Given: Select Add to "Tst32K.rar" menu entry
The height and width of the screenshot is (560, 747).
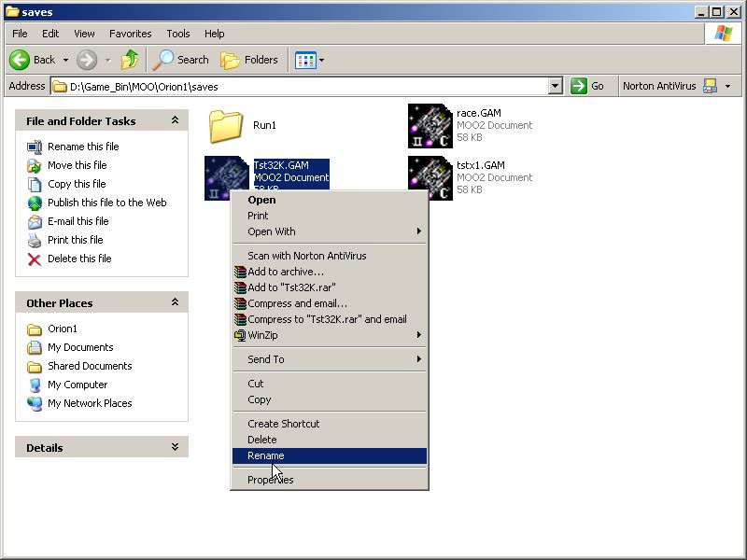Looking at the screenshot, I should pyautogui.click(x=291, y=287).
